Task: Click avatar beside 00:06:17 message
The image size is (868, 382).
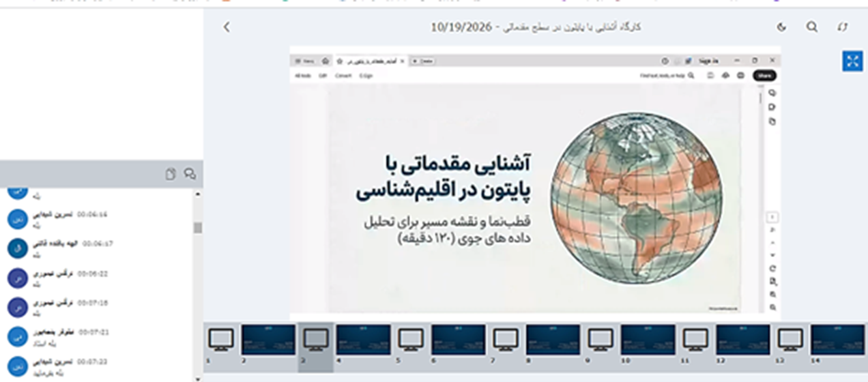Action: coord(17,248)
